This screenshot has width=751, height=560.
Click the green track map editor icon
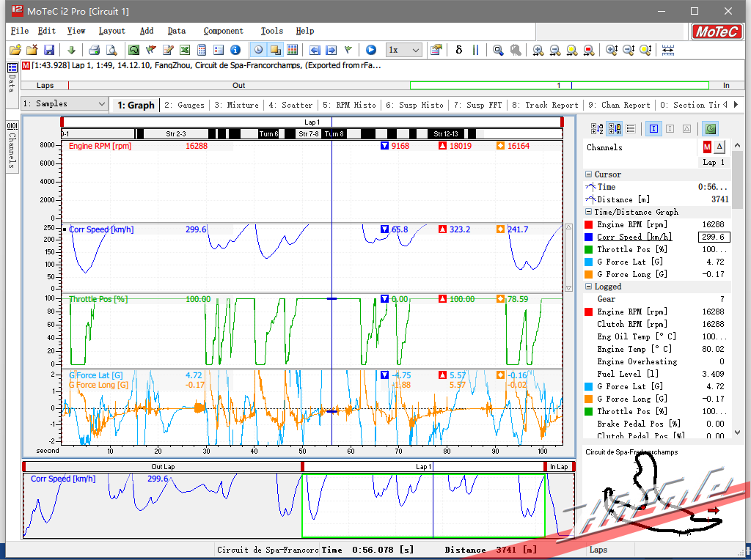tap(134, 50)
